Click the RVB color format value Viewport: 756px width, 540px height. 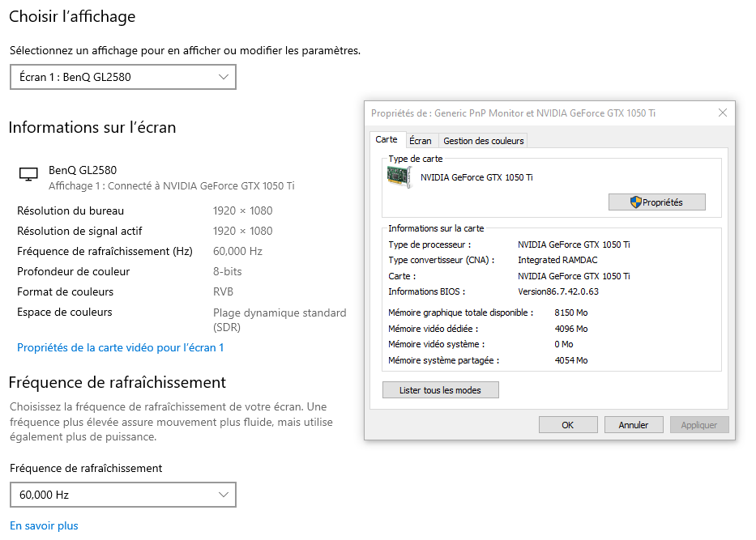(223, 292)
